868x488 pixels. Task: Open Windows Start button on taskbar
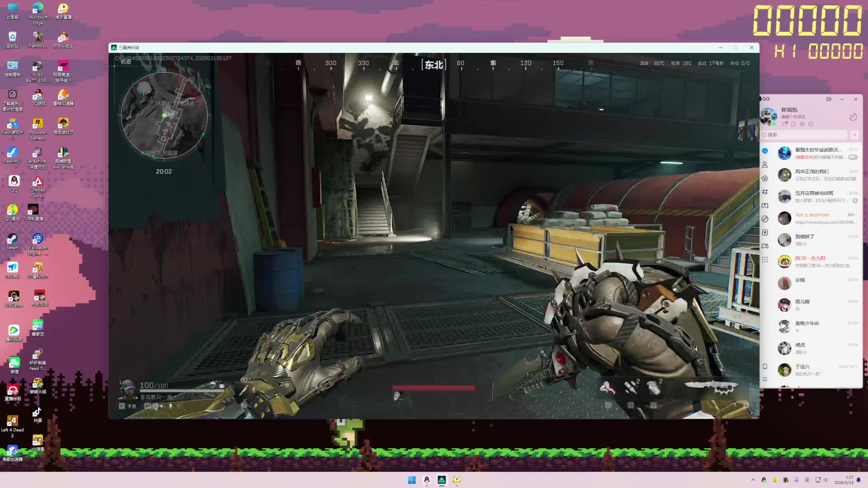pyautogui.click(x=412, y=480)
